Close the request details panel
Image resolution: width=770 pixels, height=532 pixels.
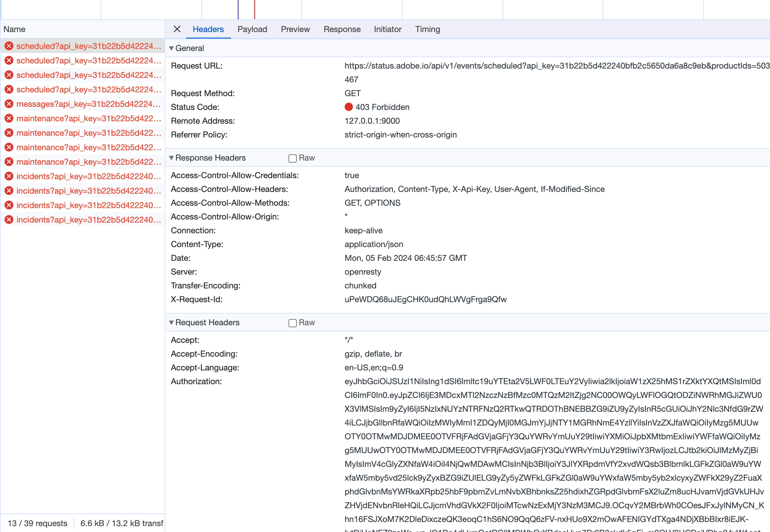(x=177, y=29)
